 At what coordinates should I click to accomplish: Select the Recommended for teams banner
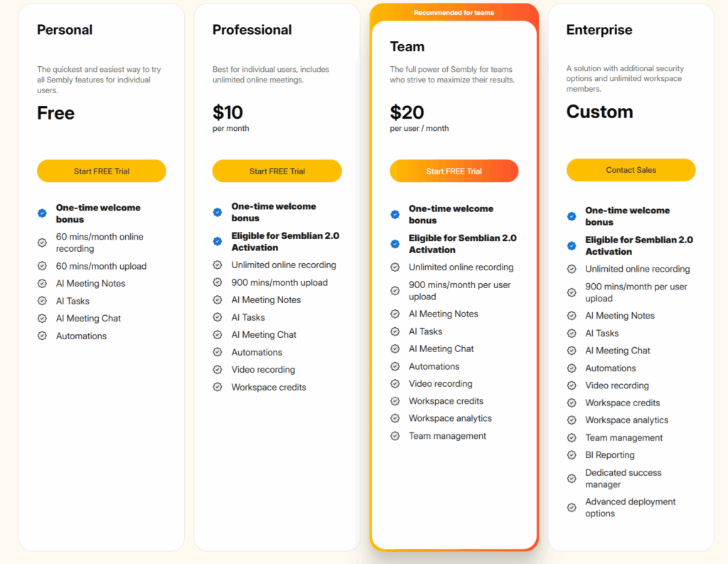454,13
